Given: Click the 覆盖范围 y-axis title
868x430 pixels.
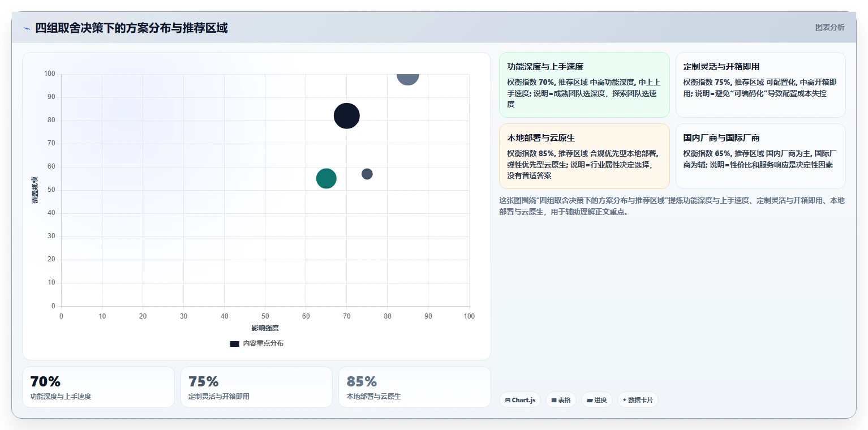Looking at the screenshot, I should coord(35,190).
